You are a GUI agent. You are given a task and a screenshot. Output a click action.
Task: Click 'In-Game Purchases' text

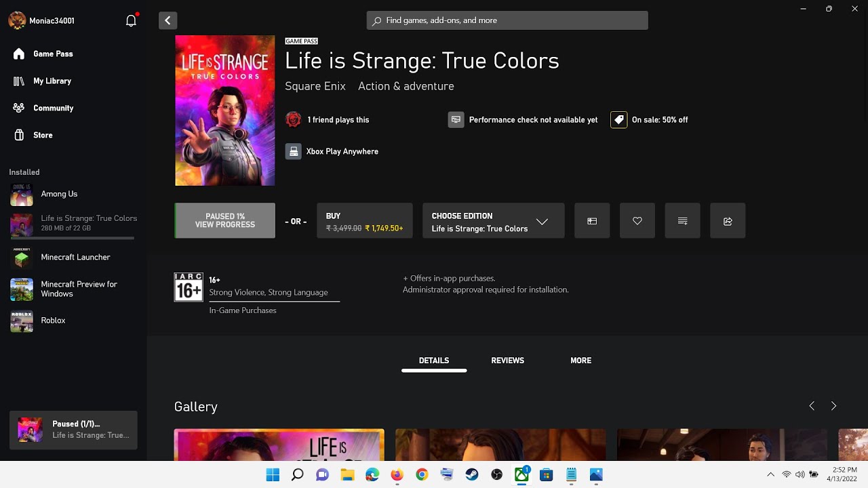[243, 310]
